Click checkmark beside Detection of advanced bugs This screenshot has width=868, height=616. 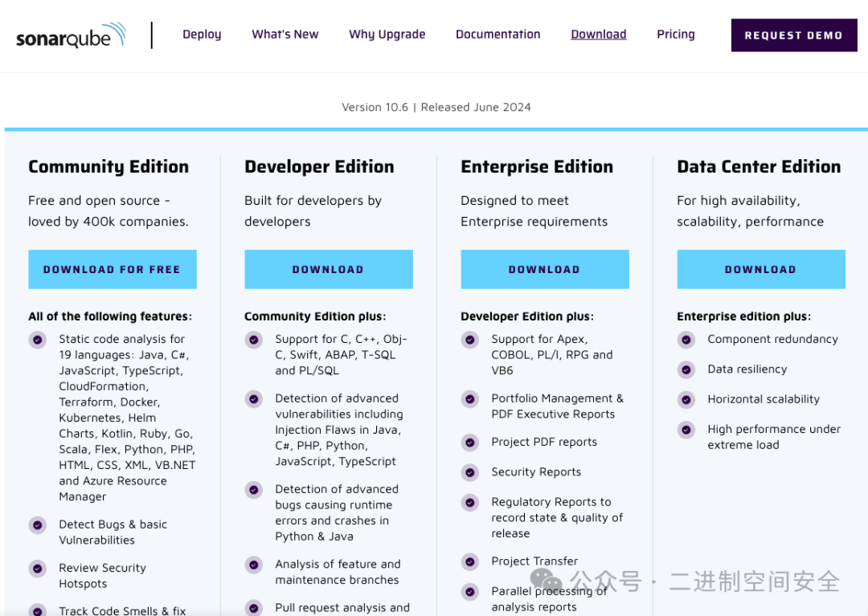tap(253, 489)
